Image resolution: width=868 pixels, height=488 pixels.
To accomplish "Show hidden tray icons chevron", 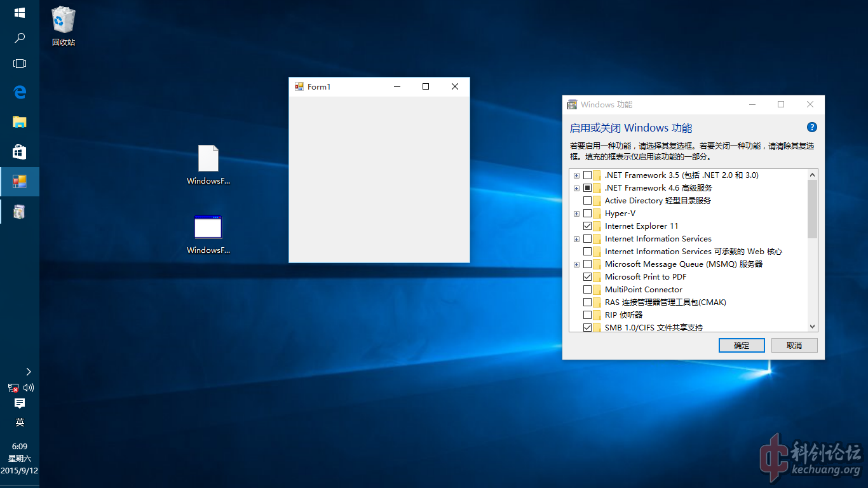I will pyautogui.click(x=29, y=372).
